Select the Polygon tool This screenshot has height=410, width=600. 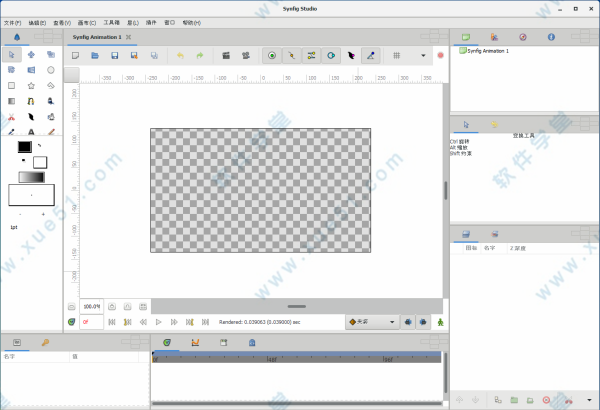point(51,85)
